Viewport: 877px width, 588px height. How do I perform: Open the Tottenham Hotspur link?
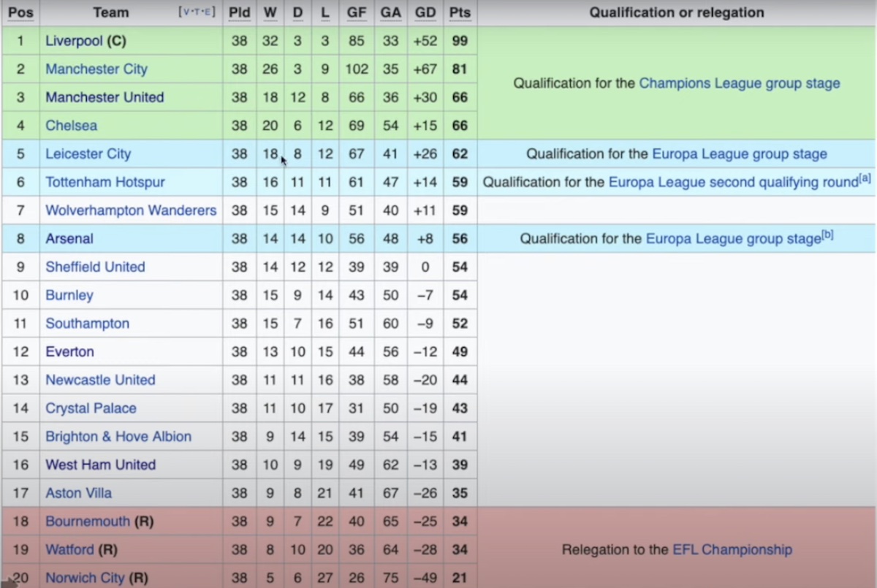point(105,182)
